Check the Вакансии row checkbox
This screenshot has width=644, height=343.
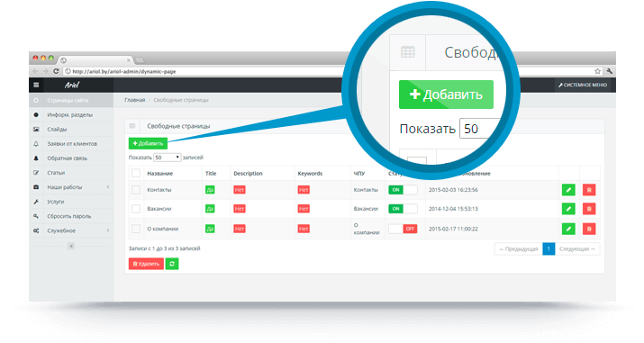[x=136, y=209]
